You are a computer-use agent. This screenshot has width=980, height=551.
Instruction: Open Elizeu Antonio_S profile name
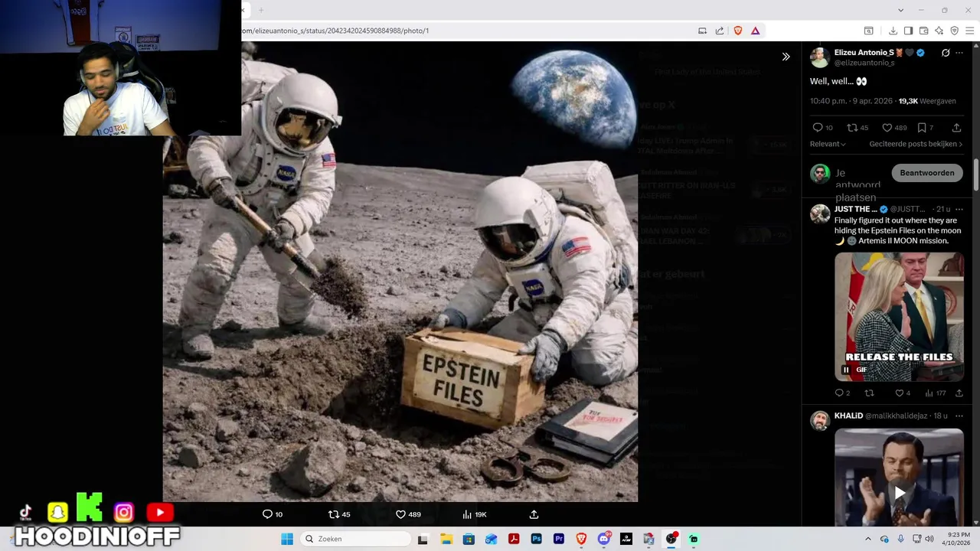click(864, 53)
